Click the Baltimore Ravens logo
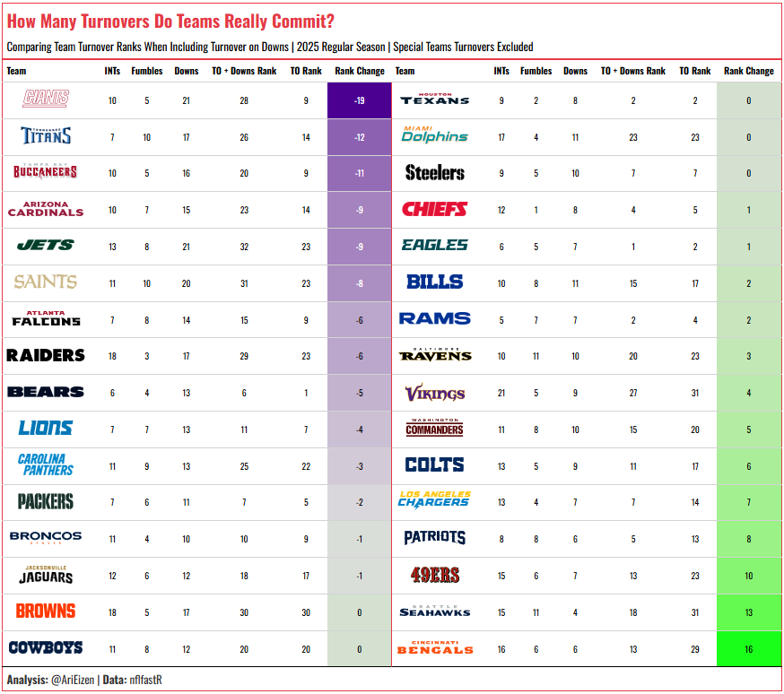 (434, 354)
